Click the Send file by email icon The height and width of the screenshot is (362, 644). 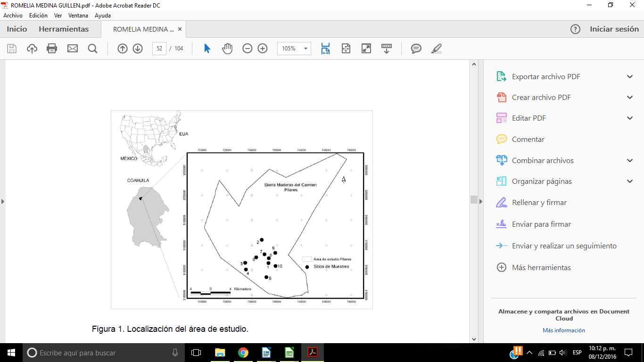(x=72, y=49)
